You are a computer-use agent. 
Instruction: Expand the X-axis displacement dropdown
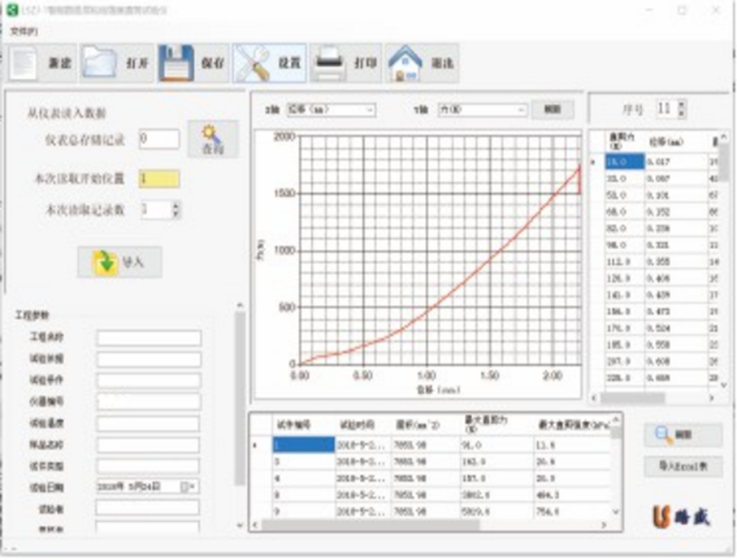coord(370,110)
